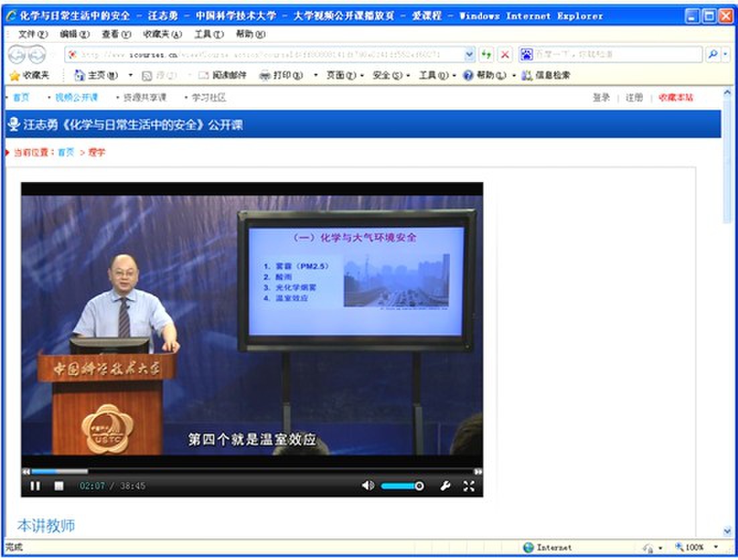Click the search magnifier button
Viewport: 738px width, 560px height.
click(x=713, y=54)
